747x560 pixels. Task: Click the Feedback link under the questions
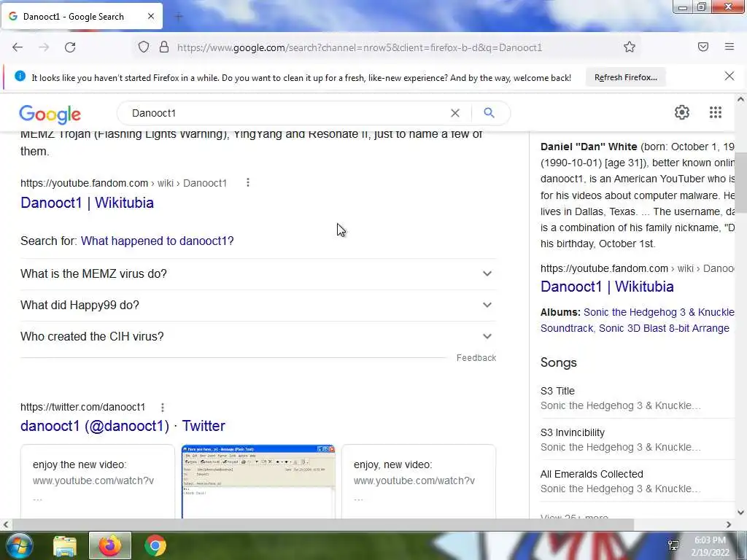click(476, 357)
